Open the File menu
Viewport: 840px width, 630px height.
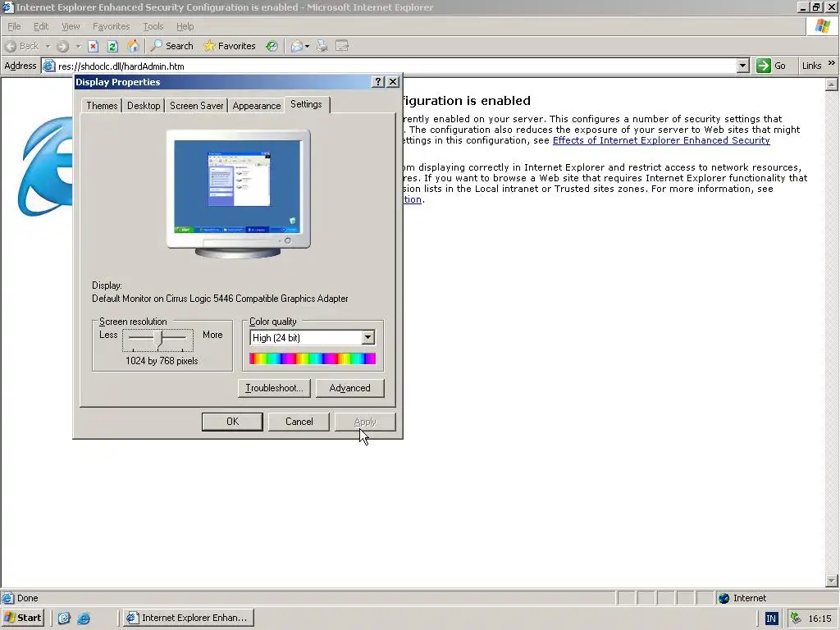(14, 26)
